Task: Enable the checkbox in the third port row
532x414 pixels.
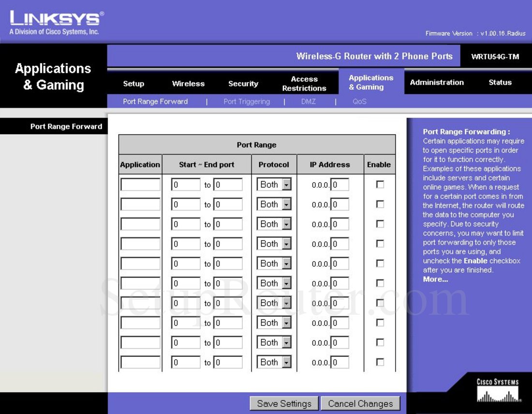Action: [380, 224]
